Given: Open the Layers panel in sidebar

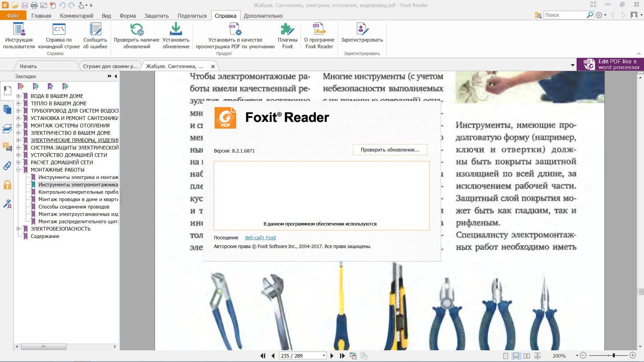Looking at the screenshot, I should (7, 128).
